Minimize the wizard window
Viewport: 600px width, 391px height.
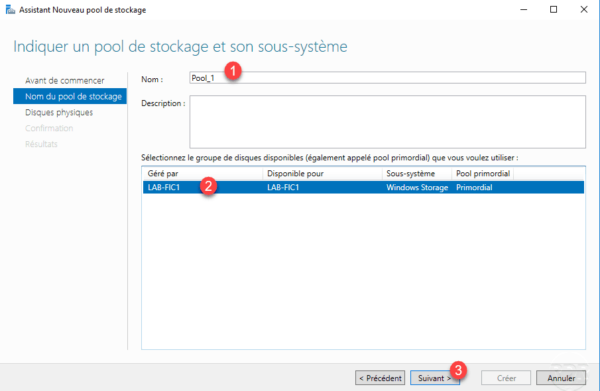pyautogui.click(x=524, y=10)
